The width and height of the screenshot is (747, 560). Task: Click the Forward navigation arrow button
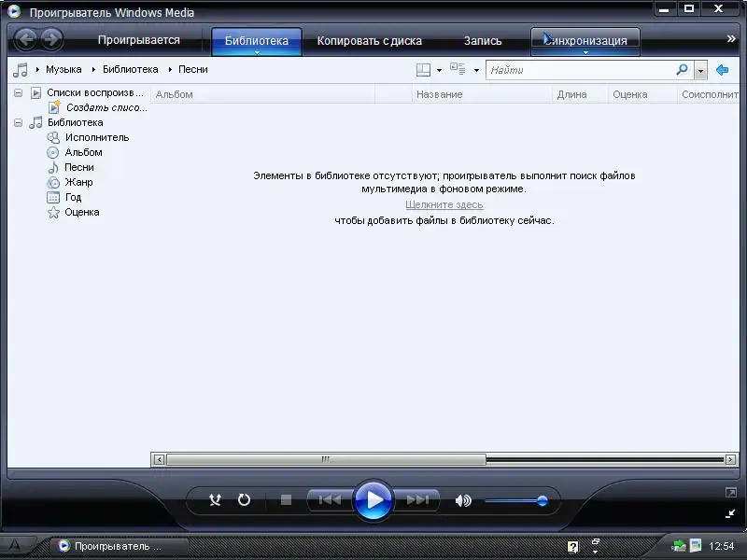[x=52, y=39]
